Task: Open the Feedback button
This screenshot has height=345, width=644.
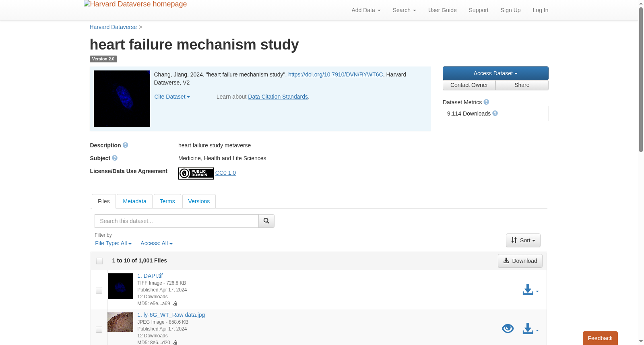Action: point(600,338)
